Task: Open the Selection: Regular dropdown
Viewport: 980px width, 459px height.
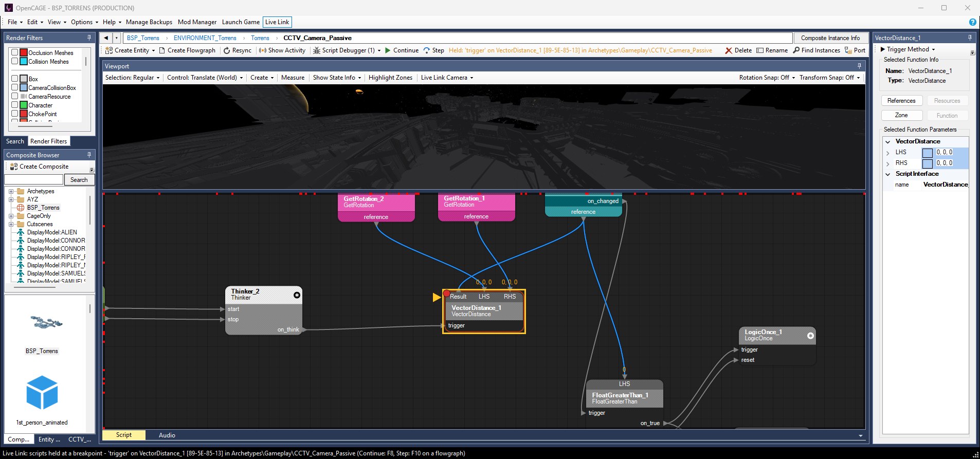Action: coord(133,78)
